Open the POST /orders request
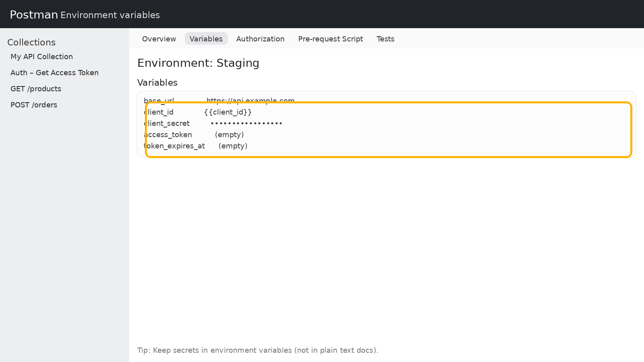Screen dimensions: 644x362 34,105
